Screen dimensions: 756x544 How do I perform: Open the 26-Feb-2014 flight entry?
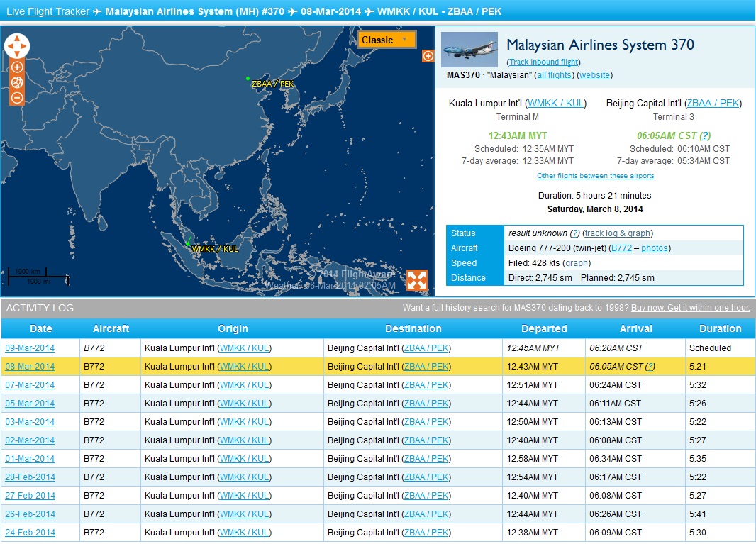(30, 514)
